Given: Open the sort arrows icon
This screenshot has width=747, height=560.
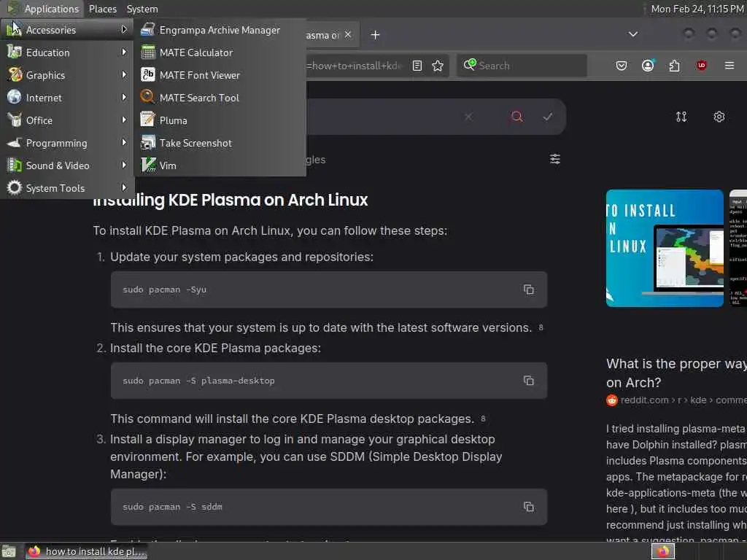Looking at the screenshot, I should 681,117.
